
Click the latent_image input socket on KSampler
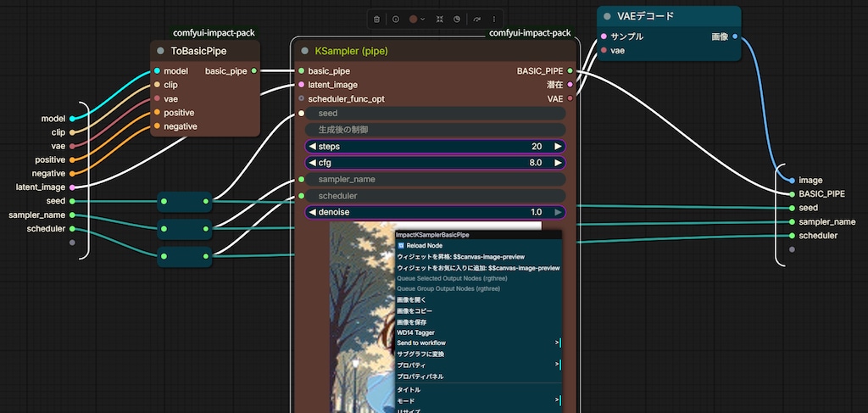click(x=301, y=85)
